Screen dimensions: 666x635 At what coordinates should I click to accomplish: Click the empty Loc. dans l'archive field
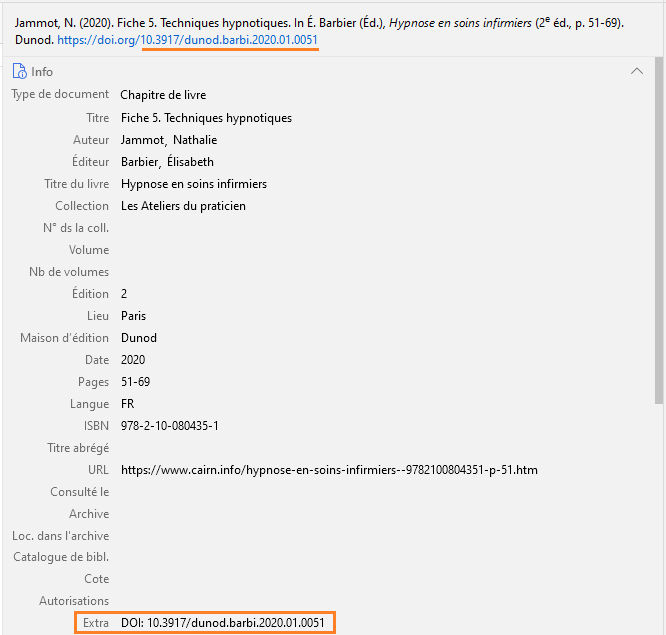pyautogui.click(x=382, y=536)
